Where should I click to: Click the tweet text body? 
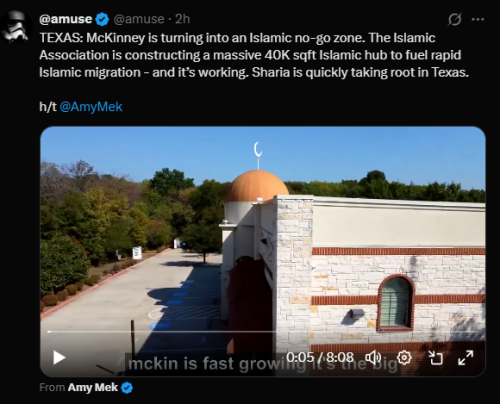pyautogui.click(x=254, y=55)
